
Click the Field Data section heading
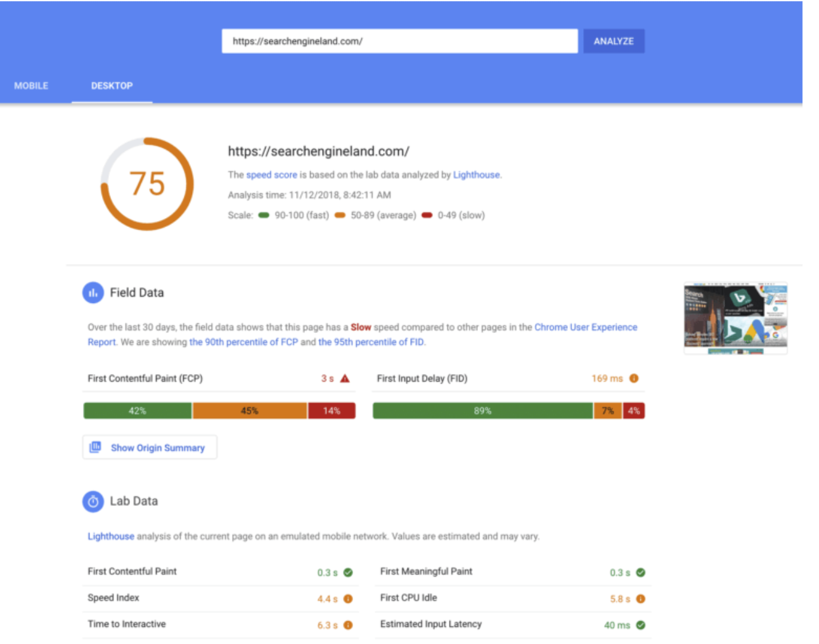point(137,293)
